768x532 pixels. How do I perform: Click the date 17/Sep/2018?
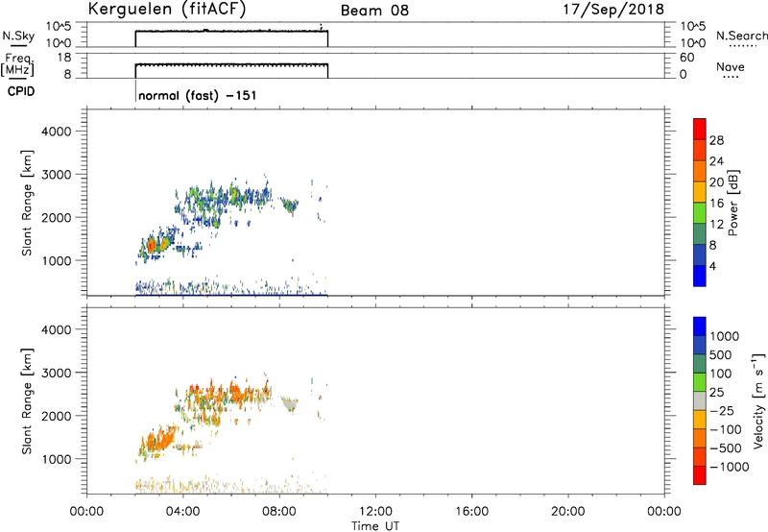(613, 10)
